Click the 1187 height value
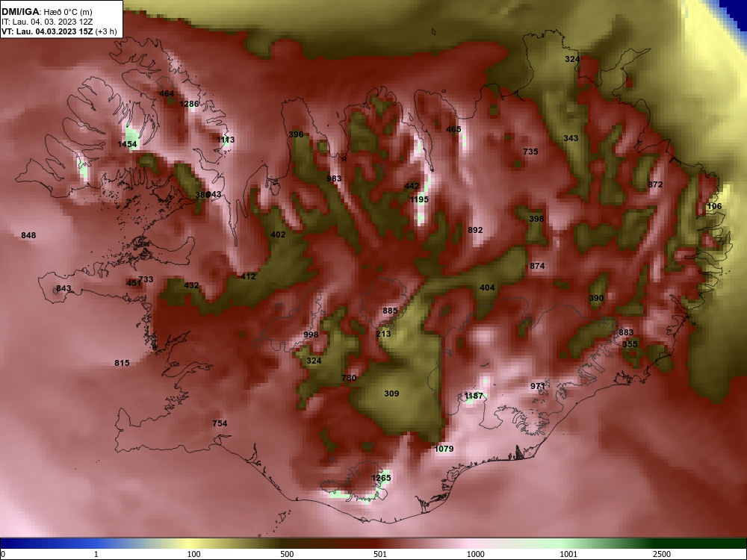The image size is (747, 560). click(474, 396)
